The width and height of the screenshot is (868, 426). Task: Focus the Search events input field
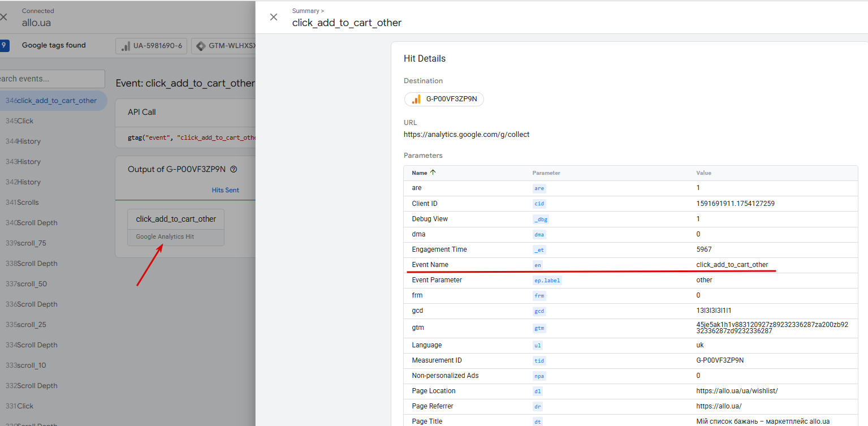[52, 79]
